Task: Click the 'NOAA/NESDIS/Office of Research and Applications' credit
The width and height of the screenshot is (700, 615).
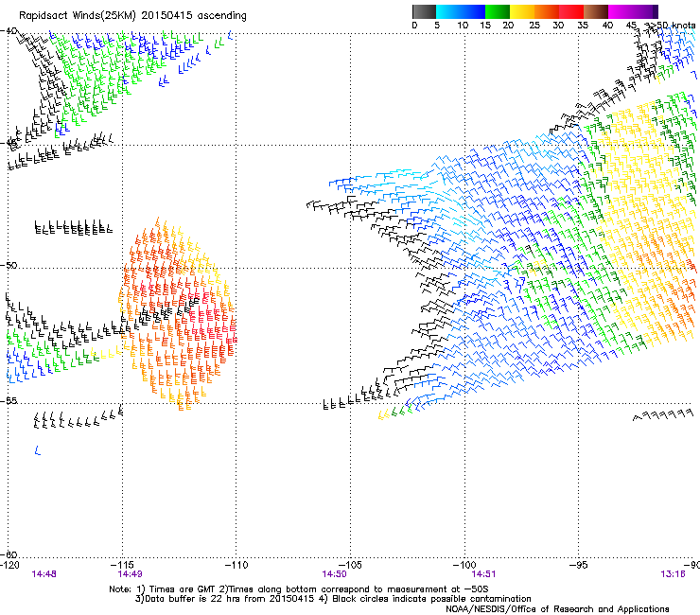Action: coord(557,609)
